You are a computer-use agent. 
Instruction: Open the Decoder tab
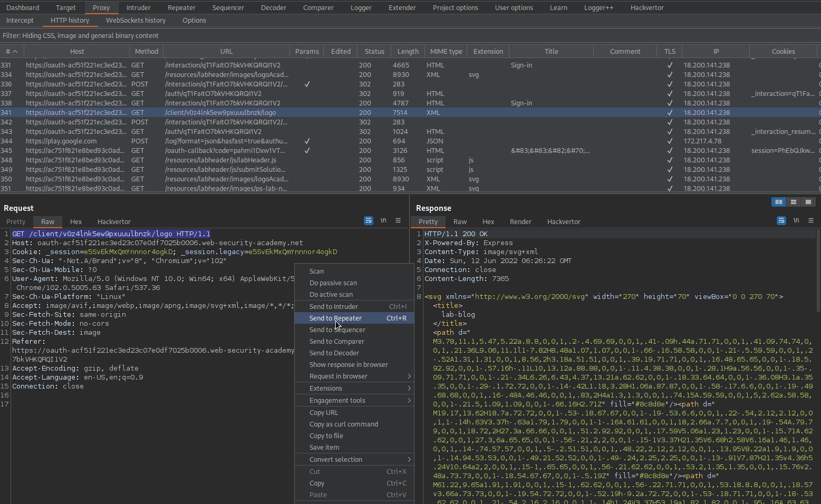274,8
